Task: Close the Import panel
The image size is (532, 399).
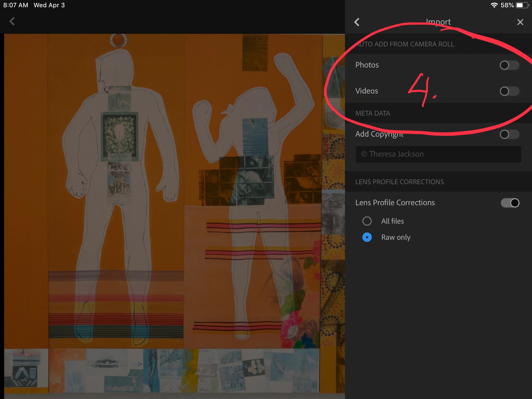Action: click(x=520, y=22)
